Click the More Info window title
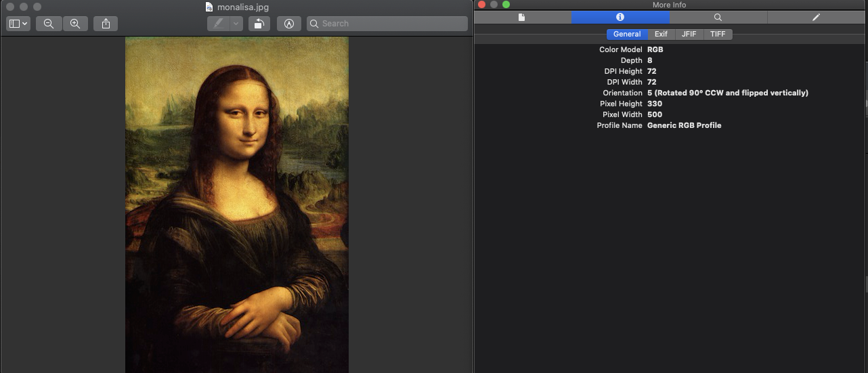The image size is (868, 373). (x=669, y=5)
